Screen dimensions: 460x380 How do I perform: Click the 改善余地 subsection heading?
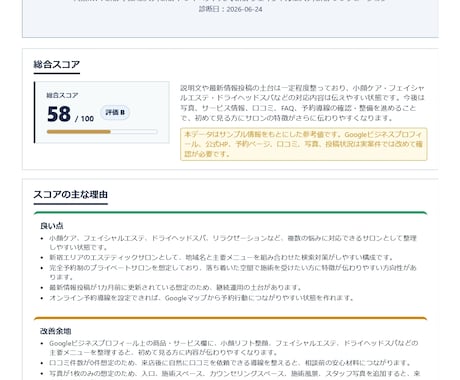[56, 331]
